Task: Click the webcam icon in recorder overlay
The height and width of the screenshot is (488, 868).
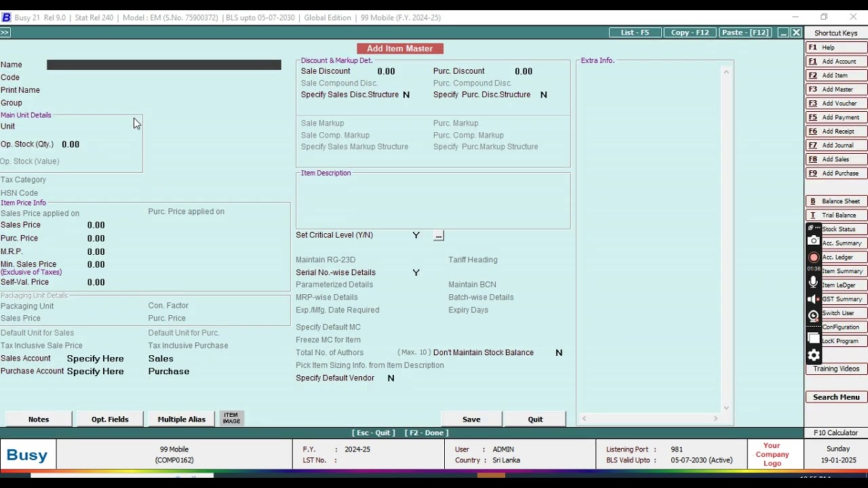Action: (814, 316)
